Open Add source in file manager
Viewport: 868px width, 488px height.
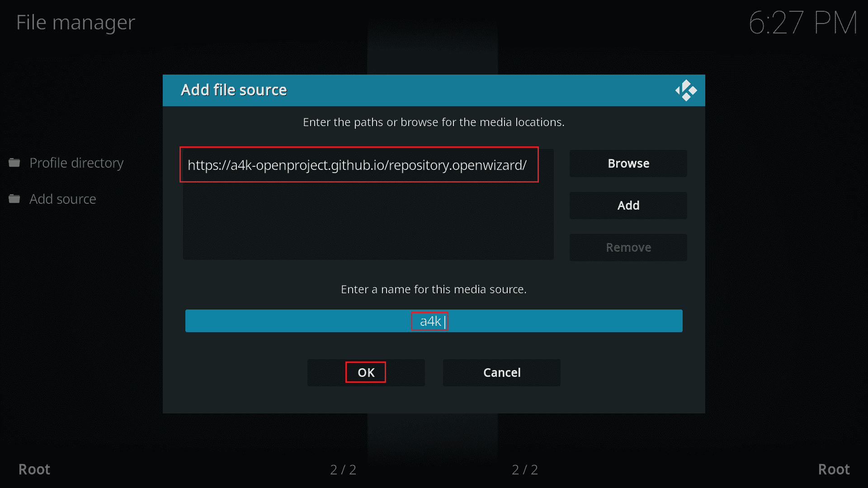(x=62, y=198)
